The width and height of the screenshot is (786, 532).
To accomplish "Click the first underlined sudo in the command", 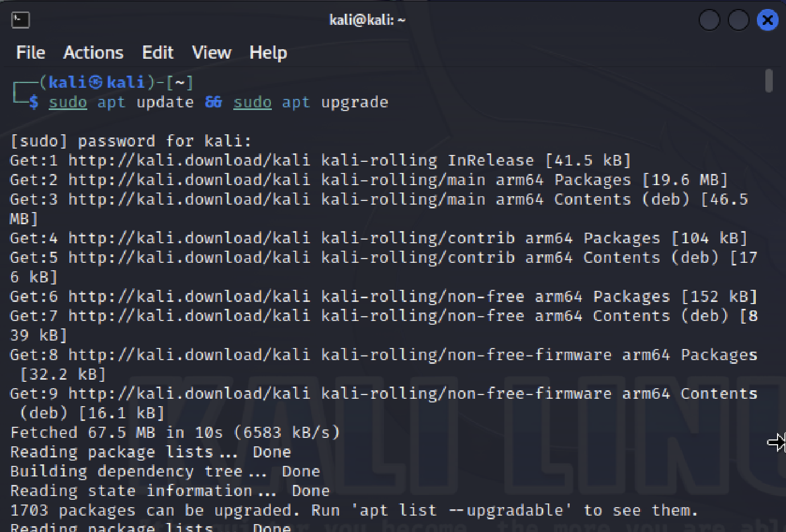I will click(x=68, y=102).
